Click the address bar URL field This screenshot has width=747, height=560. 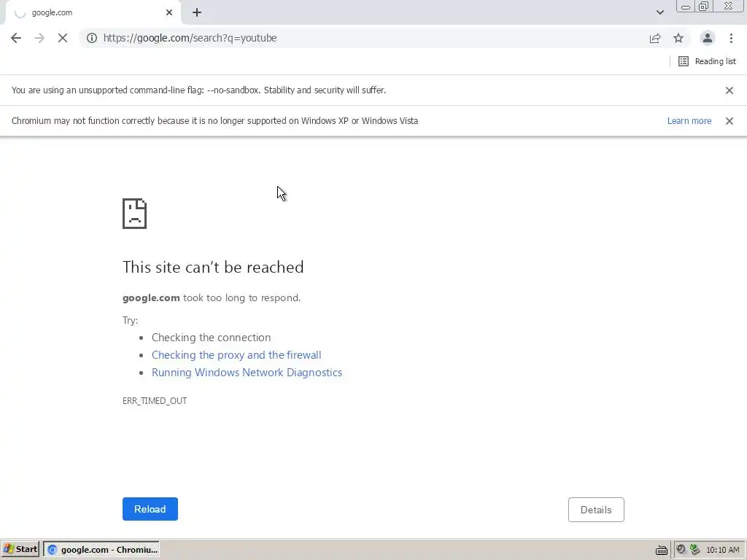(x=371, y=38)
